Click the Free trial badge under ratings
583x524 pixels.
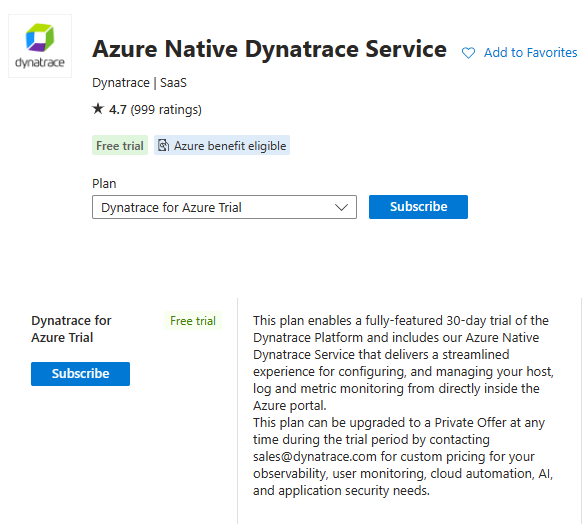click(120, 145)
